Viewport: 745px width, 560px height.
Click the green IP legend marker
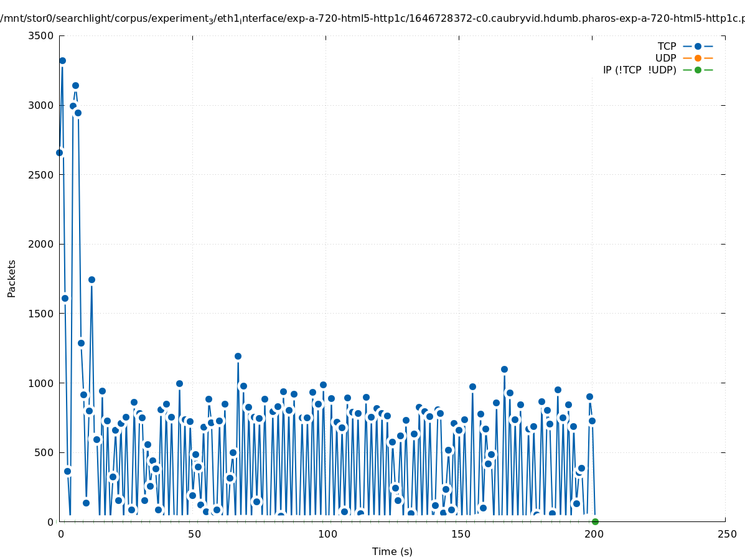tap(698, 70)
